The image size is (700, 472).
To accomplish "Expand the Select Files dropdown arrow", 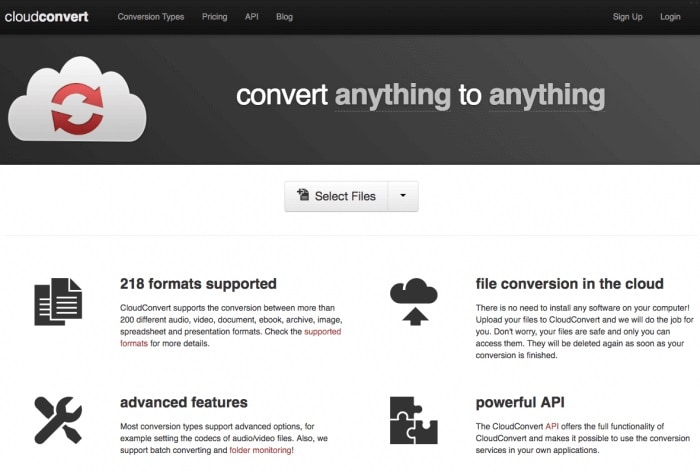I will coord(403,196).
